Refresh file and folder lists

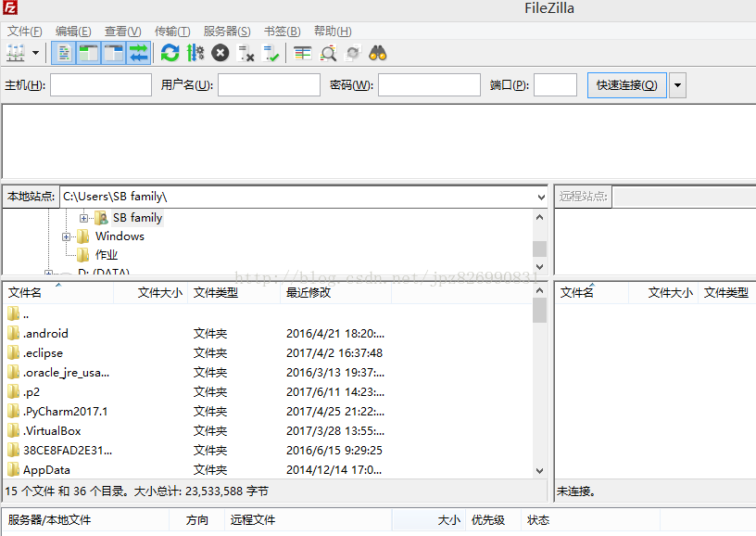(170, 53)
